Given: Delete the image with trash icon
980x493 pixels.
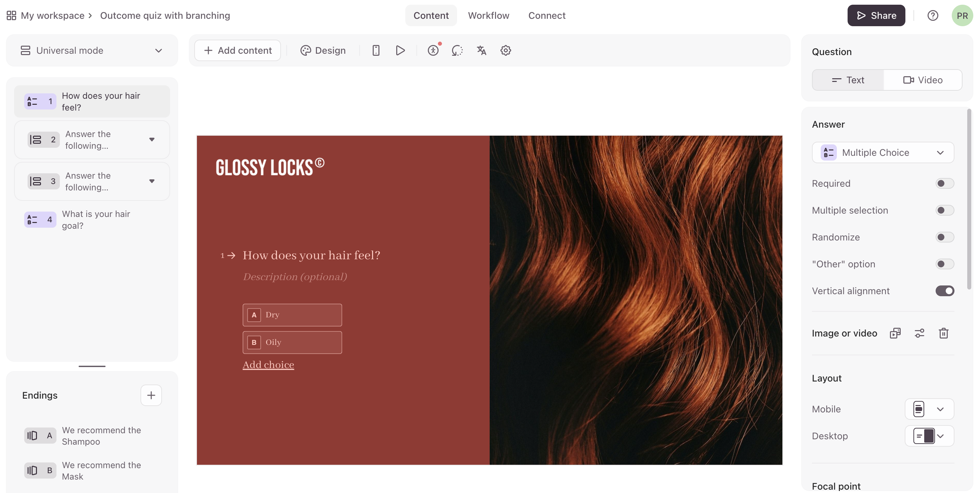Looking at the screenshot, I should (943, 333).
